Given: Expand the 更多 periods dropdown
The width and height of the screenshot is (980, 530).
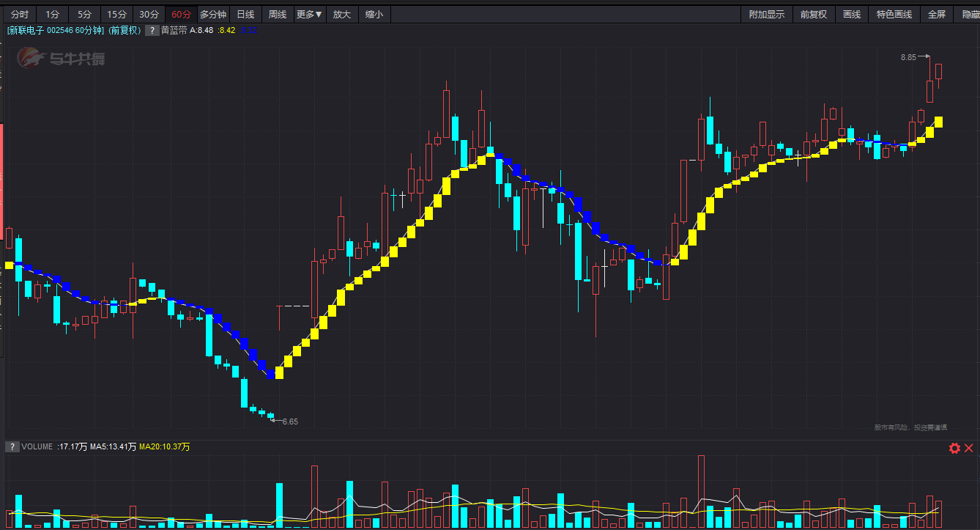Looking at the screenshot, I should click(310, 14).
